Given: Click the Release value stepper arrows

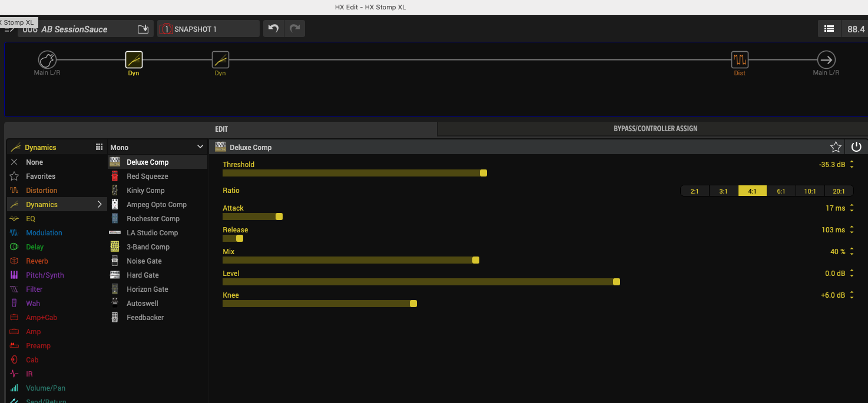Looking at the screenshot, I should [852, 230].
